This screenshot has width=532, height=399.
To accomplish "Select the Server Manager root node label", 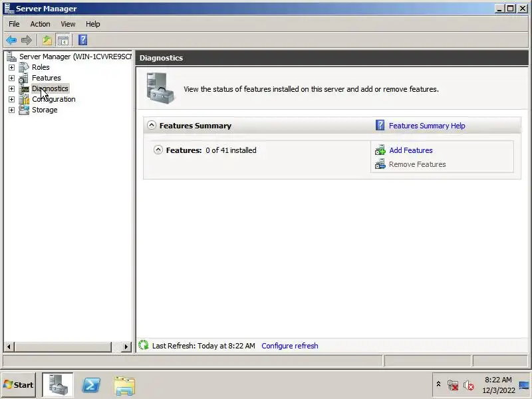I will click(x=75, y=57).
